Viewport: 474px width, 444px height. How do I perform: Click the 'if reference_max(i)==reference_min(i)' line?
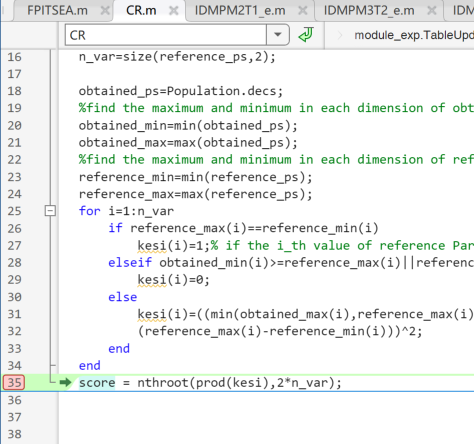(243, 228)
